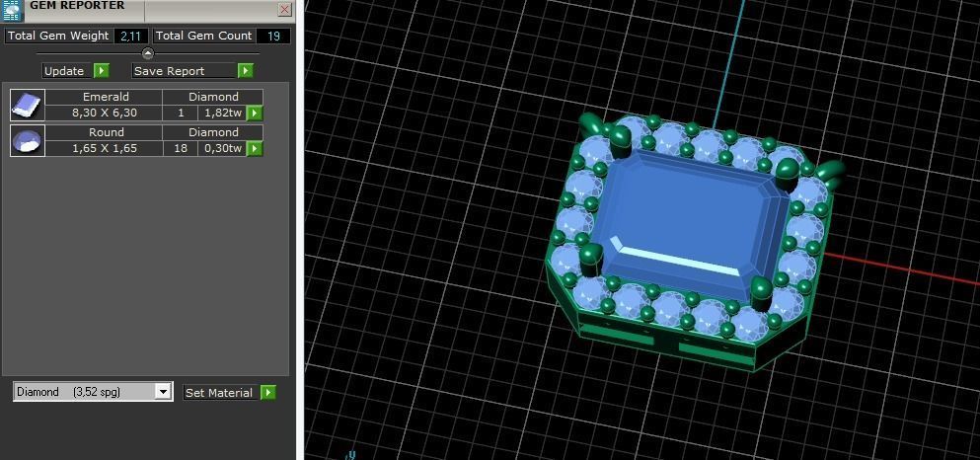The image size is (980, 460).
Task: Click Diamond material label in Round row
Action: click(x=213, y=132)
